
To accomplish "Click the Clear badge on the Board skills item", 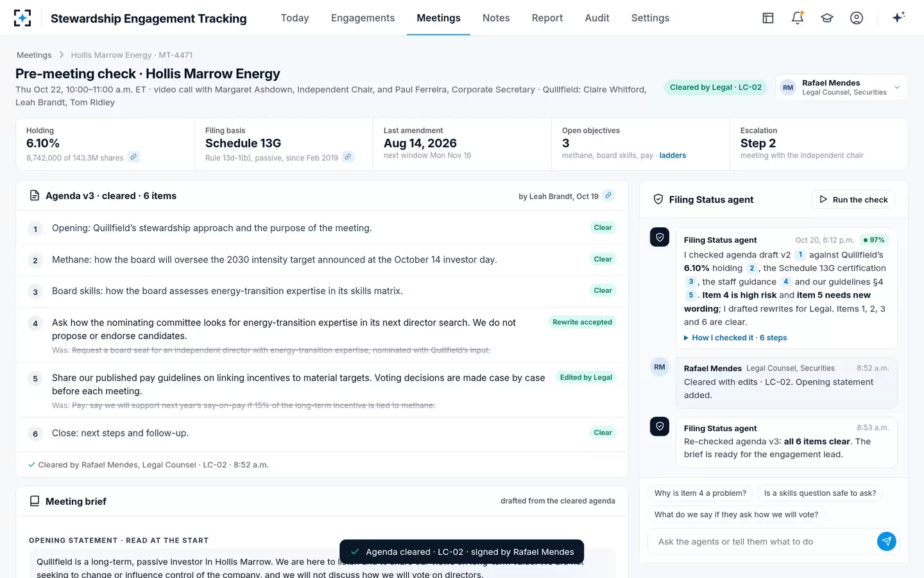I will tap(603, 290).
